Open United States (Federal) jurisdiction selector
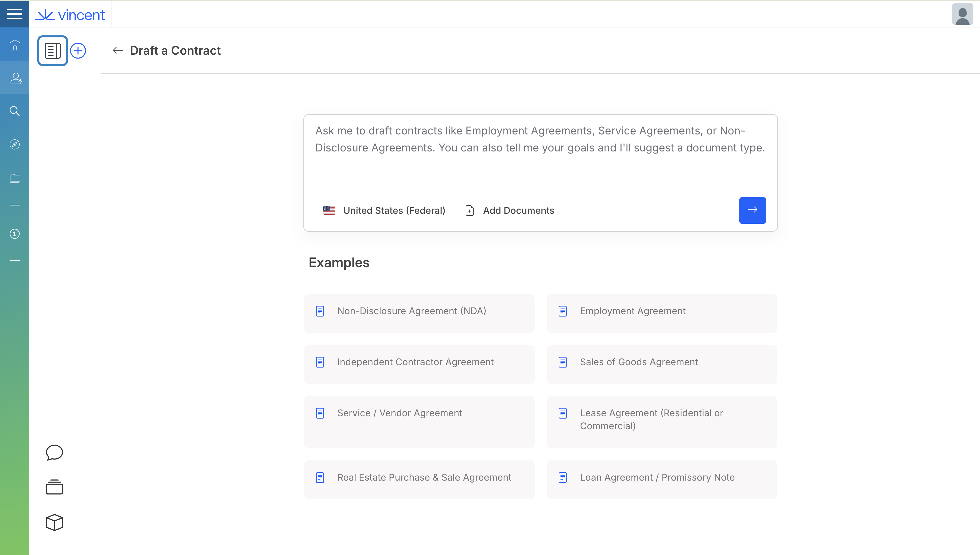Screen dimensions: 980x555 pos(384,210)
